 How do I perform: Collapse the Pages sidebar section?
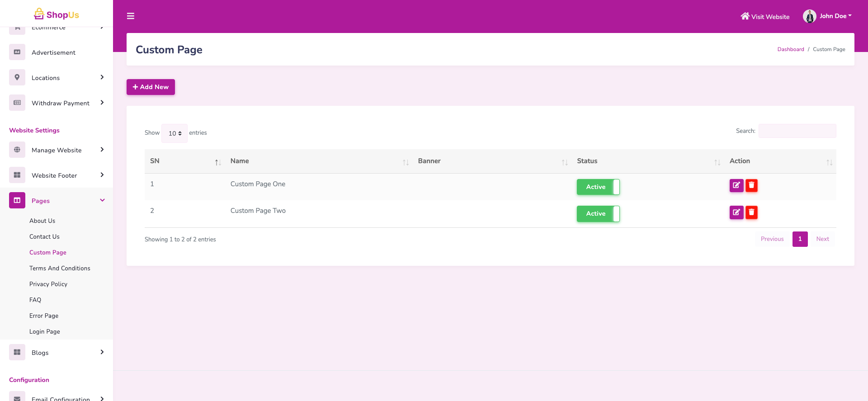pos(102,200)
